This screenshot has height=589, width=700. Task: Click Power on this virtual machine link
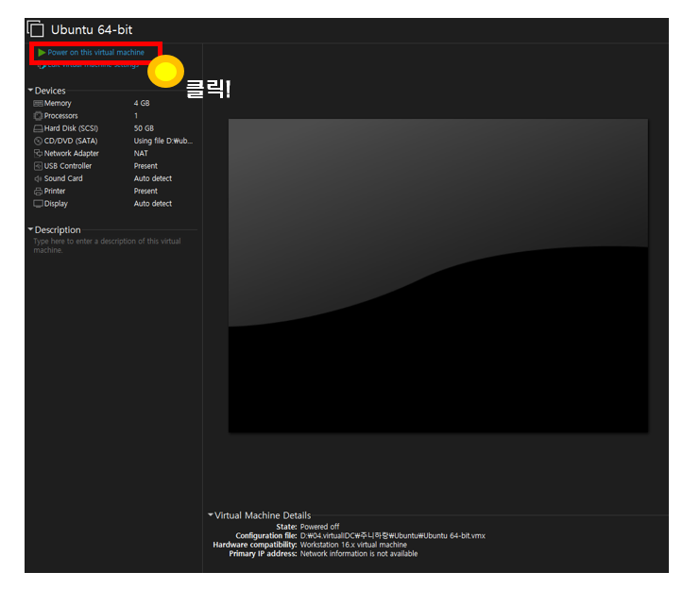pyautogui.click(x=95, y=53)
